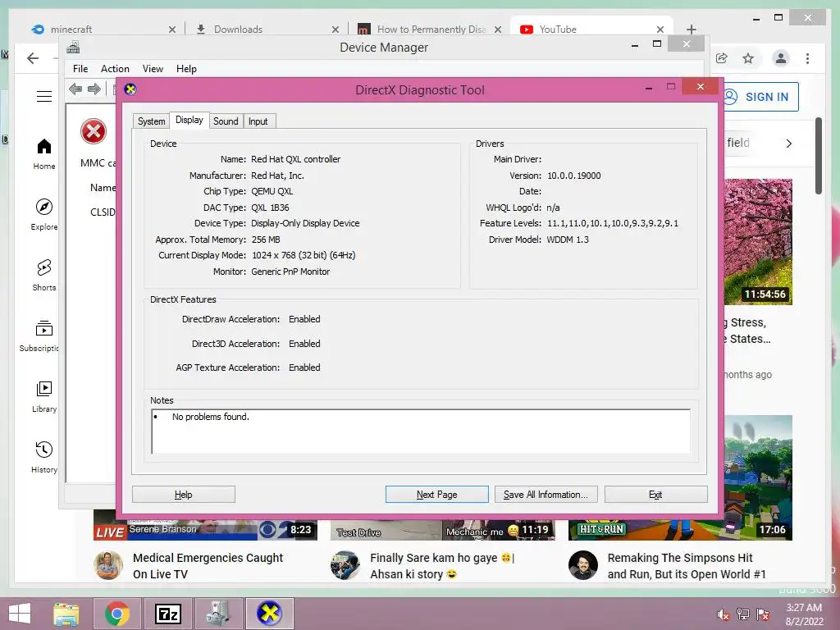This screenshot has height=630, width=840.
Task: Open Google Chrome from the taskbar
Action: (116, 614)
